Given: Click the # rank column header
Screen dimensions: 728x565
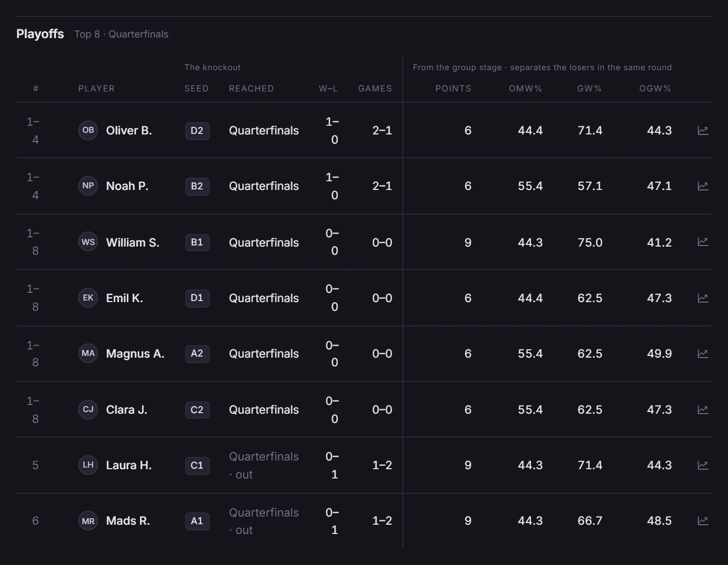Looking at the screenshot, I should (x=35, y=88).
